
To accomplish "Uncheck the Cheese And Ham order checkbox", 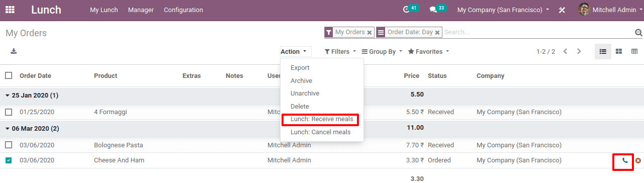I will pyautogui.click(x=9, y=160).
